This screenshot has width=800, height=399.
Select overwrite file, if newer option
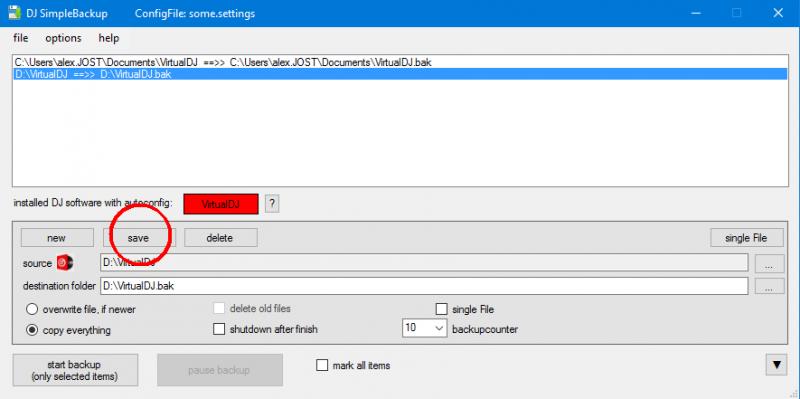click(81, 309)
